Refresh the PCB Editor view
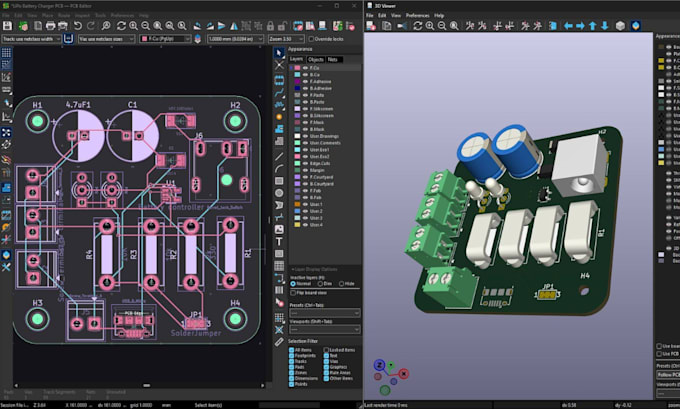 [121, 26]
